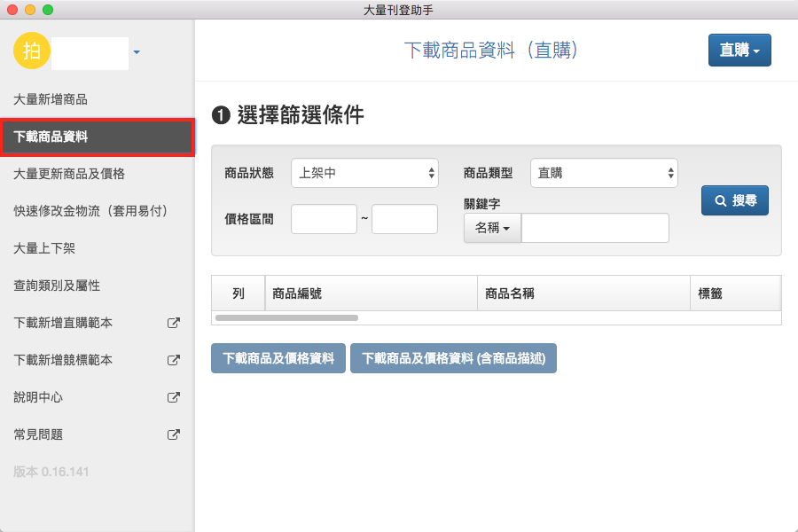Expand the 名稱 keyword type dropdown
The width and height of the screenshot is (798, 532).
point(492,228)
